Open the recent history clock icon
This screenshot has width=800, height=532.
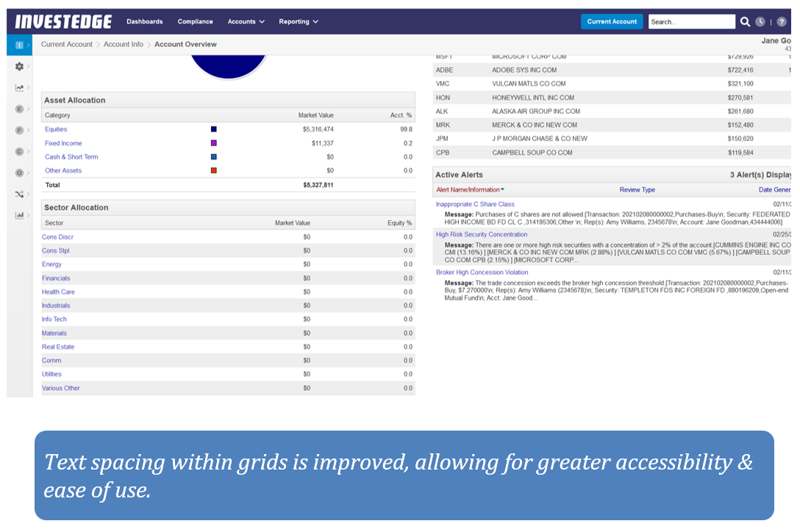pos(760,21)
